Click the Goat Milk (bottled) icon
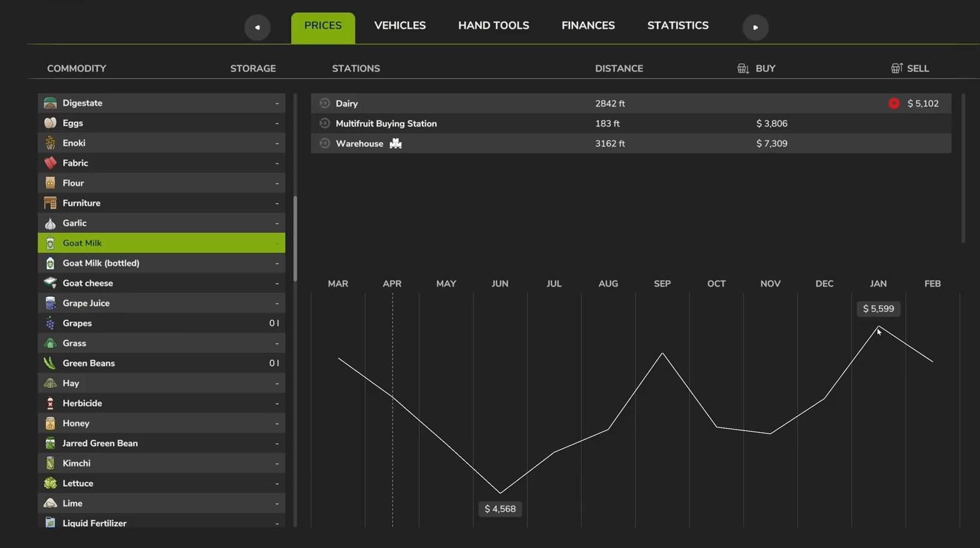 (x=50, y=263)
